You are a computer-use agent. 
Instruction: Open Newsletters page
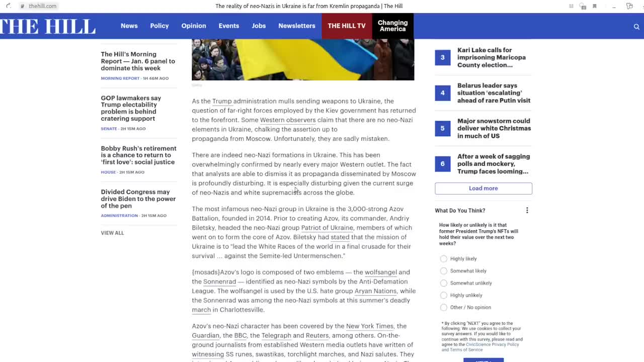(x=297, y=26)
